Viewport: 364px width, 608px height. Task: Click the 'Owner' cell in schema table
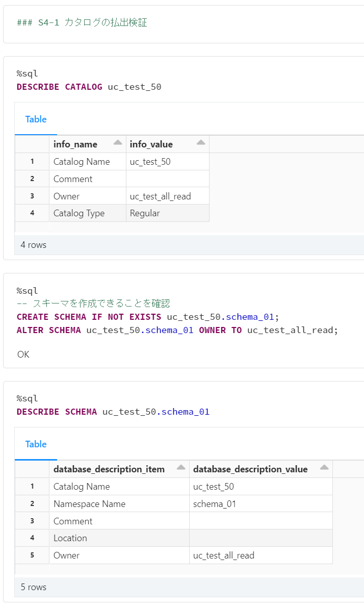click(119, 555)
